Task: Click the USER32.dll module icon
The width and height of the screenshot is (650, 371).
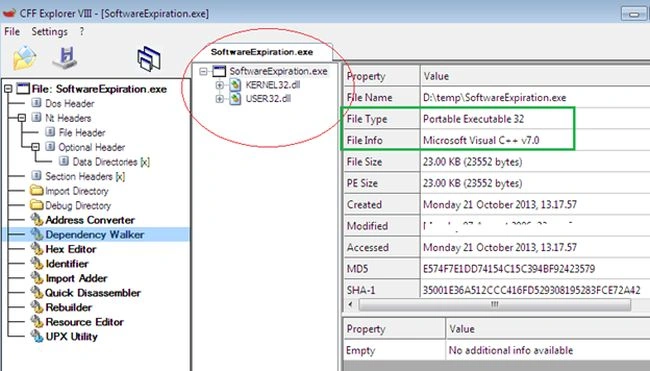Action: click(x=235, y=99)
